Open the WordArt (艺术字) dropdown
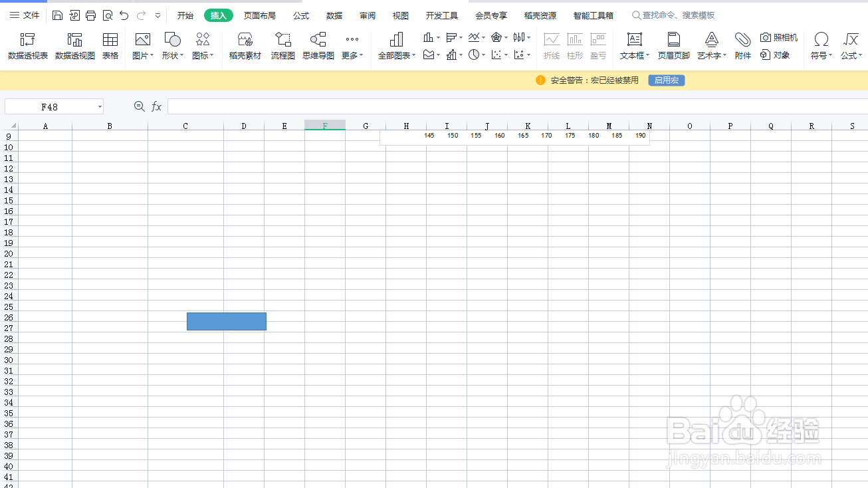868x488 pixels. click(712, 47)
